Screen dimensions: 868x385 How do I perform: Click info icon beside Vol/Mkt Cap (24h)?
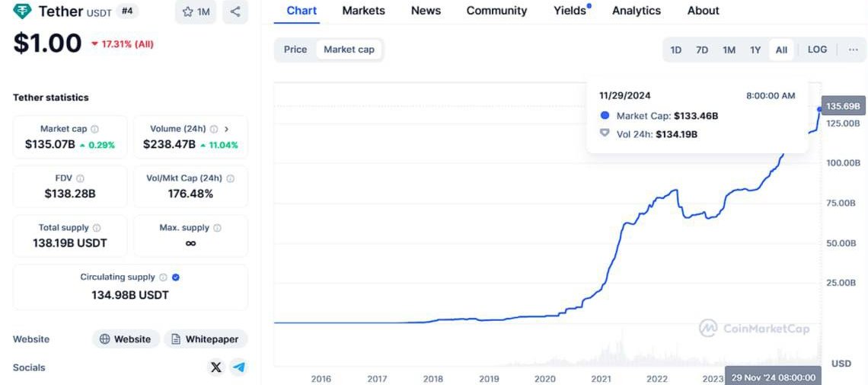point(230,178)
